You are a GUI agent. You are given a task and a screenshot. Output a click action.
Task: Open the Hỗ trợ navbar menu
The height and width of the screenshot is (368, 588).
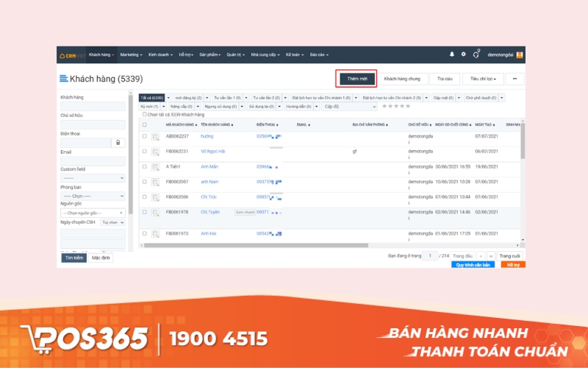coord(186,54)
